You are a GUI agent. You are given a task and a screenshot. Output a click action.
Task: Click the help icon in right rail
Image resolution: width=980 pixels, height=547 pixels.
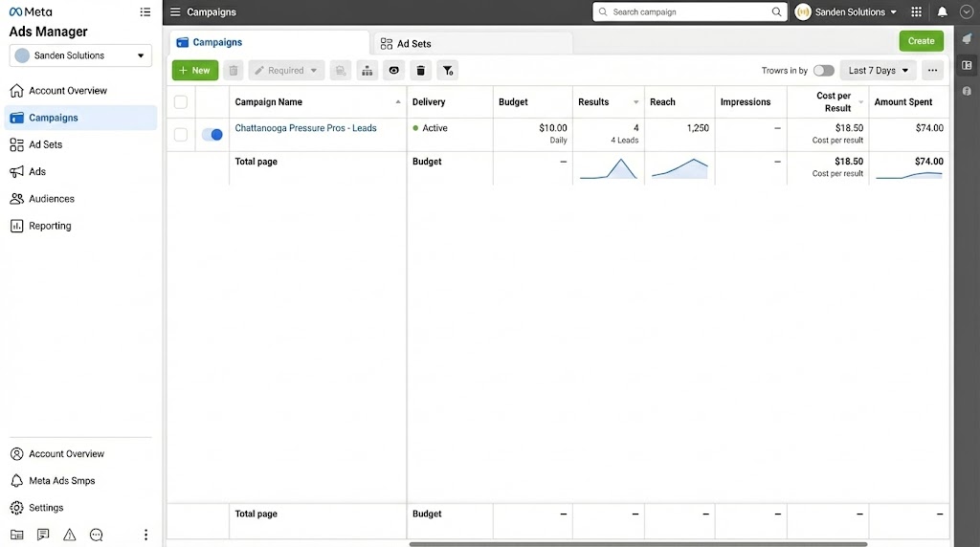pyautogui.click(x=967, y=91)
